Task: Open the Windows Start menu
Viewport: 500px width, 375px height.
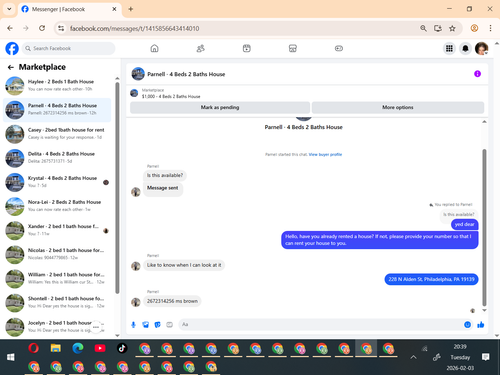Action: tap(11, 357)
